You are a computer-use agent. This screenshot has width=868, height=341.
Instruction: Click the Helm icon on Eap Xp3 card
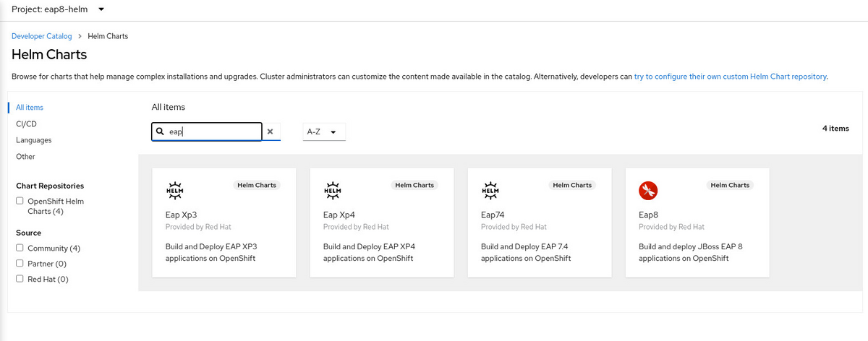tap(174, 191)
